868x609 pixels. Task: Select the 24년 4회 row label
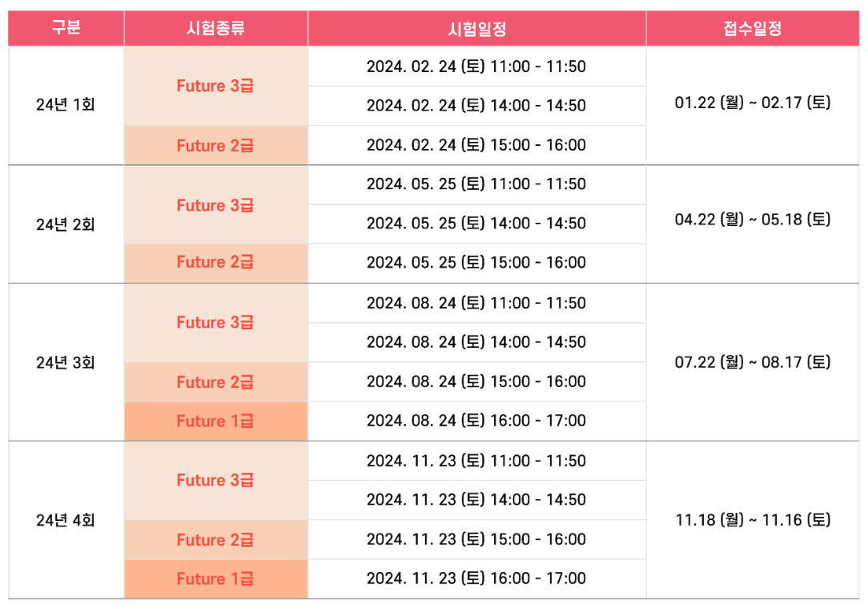pos(66,520)
